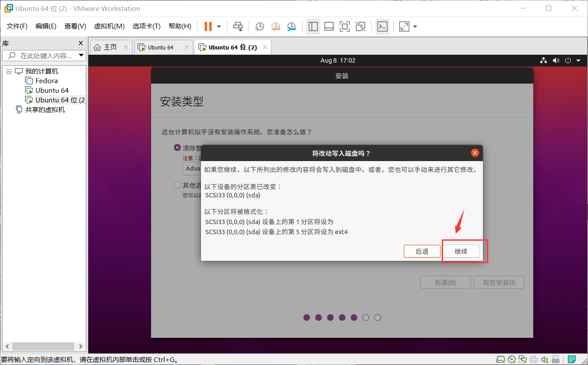The height and width of the screenshot is (365, 588).
Task: Open the 虚拟机(M) menu
Action: 109,26
